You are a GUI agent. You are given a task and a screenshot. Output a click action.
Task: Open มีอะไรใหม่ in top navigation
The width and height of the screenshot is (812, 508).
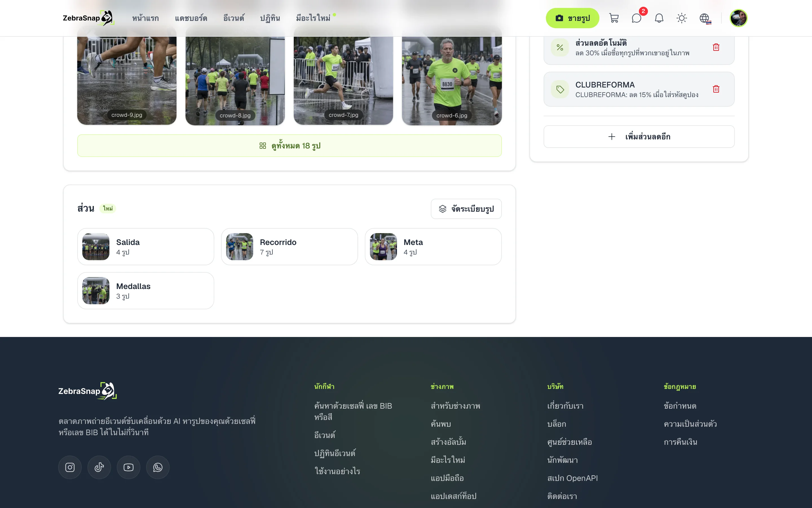[314, 18]
